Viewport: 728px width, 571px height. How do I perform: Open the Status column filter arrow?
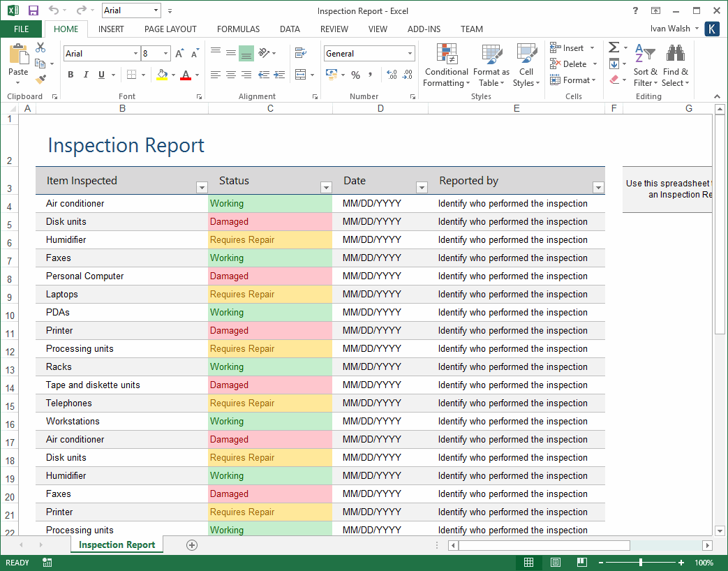coord(326,188)
